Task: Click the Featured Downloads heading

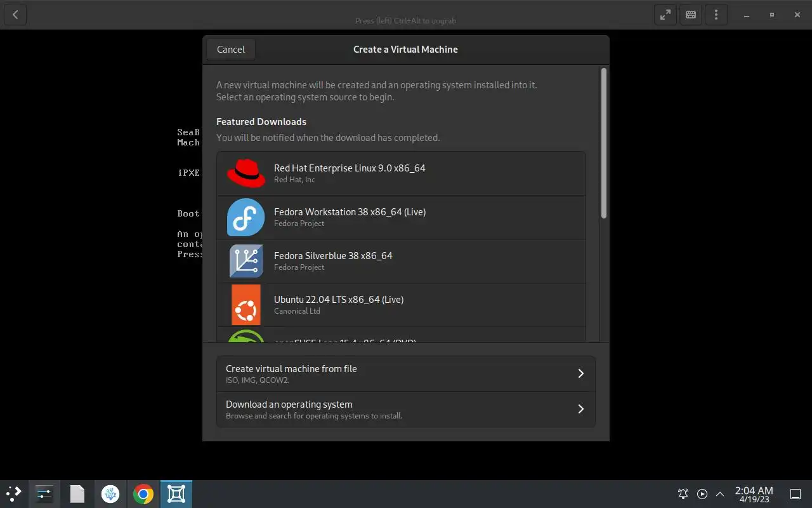Action: (x=261, y=122)
